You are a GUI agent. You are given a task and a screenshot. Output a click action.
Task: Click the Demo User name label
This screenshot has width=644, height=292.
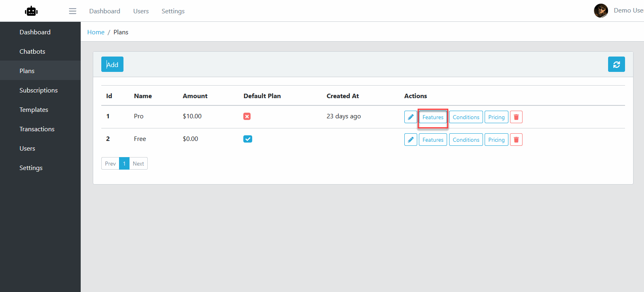click(x=628, y=11)
